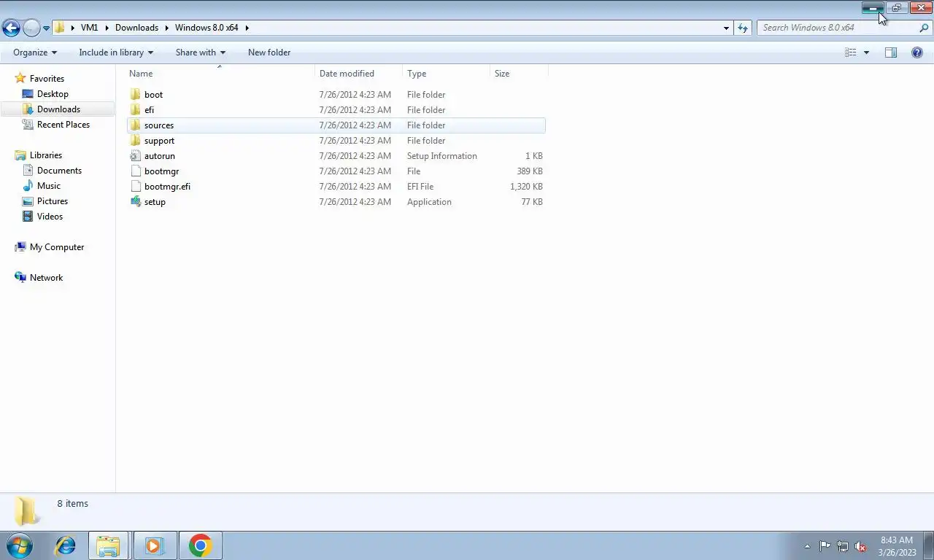
Task: Expand arrow after Downloads in breadcrumb
Action: coord(166,28)
